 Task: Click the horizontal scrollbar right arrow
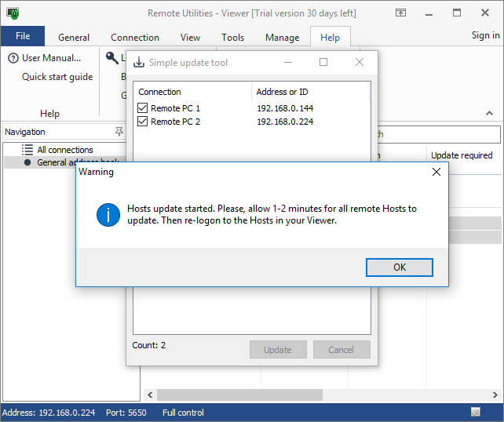click(495, 395)
